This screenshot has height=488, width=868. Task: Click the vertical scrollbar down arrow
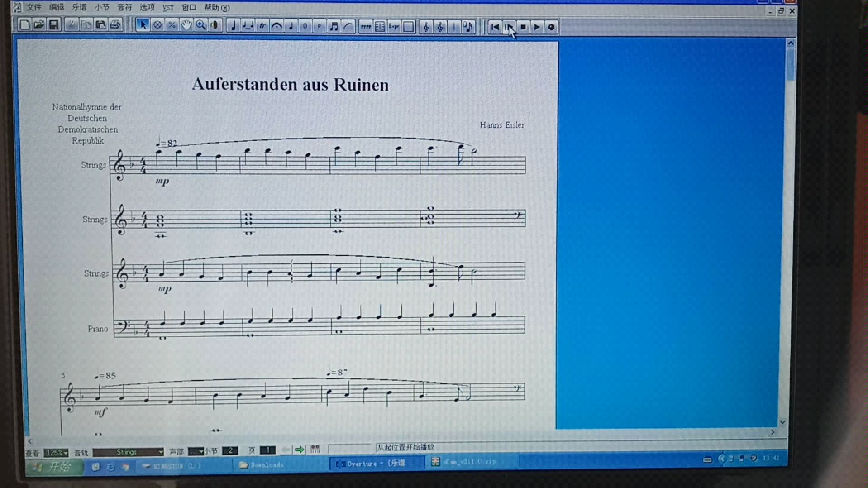(x=782, y=422)
